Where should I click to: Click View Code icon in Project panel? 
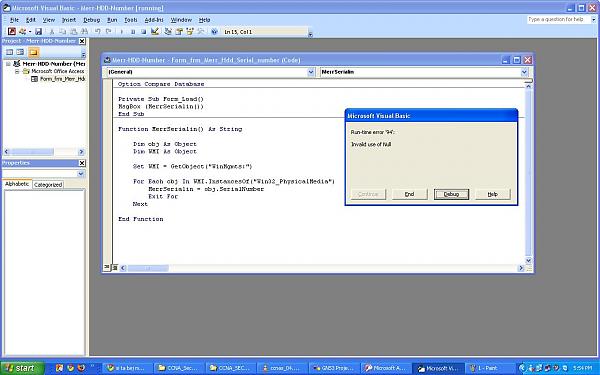(9, 52)
